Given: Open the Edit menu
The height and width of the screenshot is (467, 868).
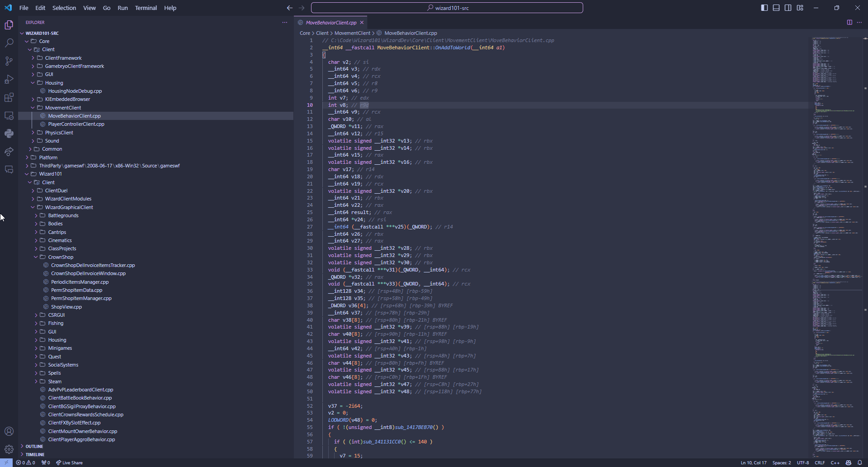Looking at the screenshot, I should point(40,8).
